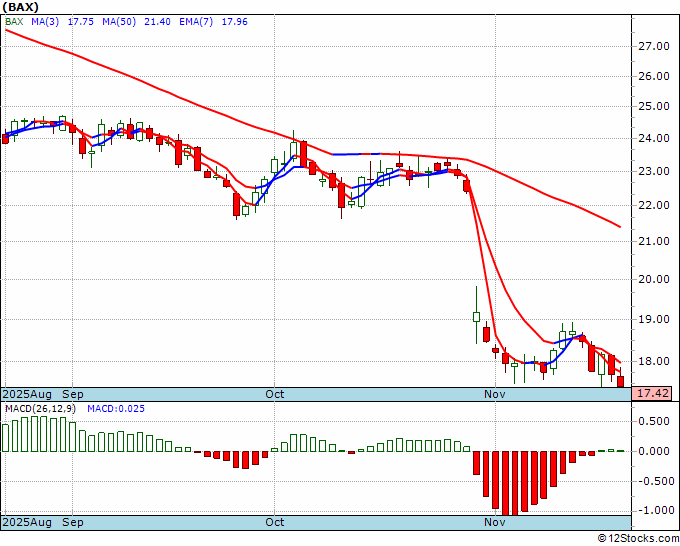Select the MA(50) legend label
680x546 pixels.
point(119,22)
